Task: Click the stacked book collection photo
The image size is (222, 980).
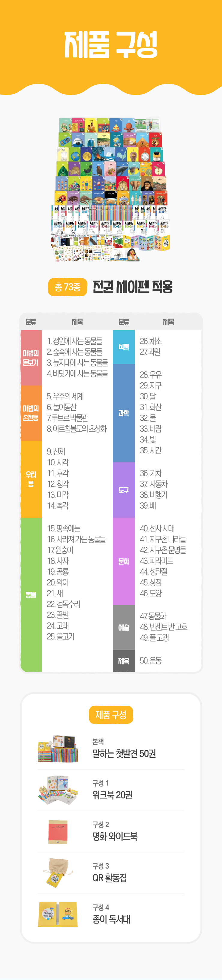Action: (x=111, y=189)
